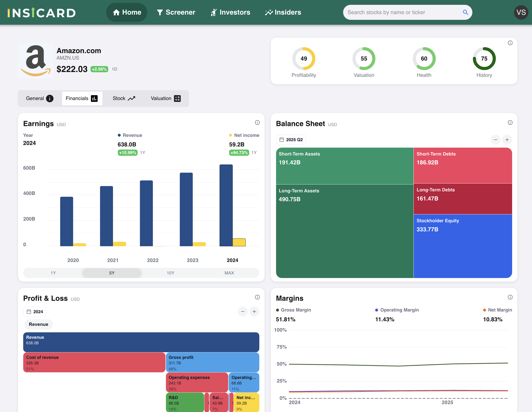Advance Balance Sheet period with plus
Screen dimensions: 532x412
click(x=507, y=140)
